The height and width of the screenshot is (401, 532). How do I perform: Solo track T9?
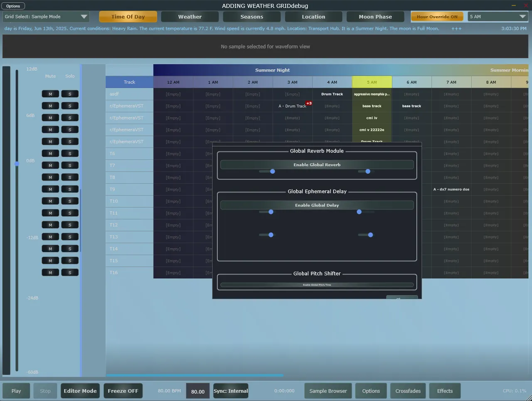pyautogui.click(x=70, y=189)
